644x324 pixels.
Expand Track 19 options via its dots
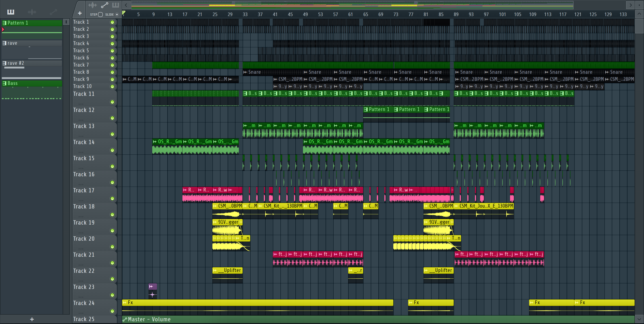[x=81, y=233]
